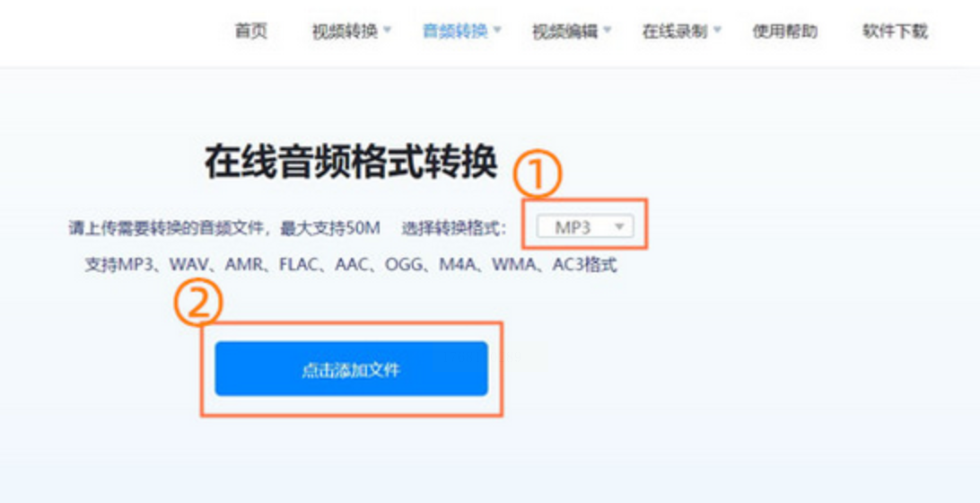Open the 视频编辑 menu
The width and height of the screenshot is (980, 503).
coord(565,31)
